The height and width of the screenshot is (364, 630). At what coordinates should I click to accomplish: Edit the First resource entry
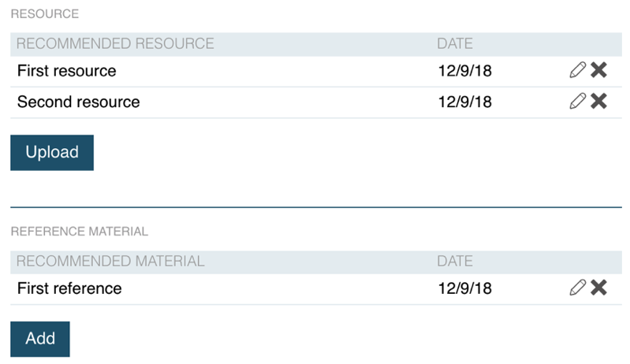click(577, 71)
